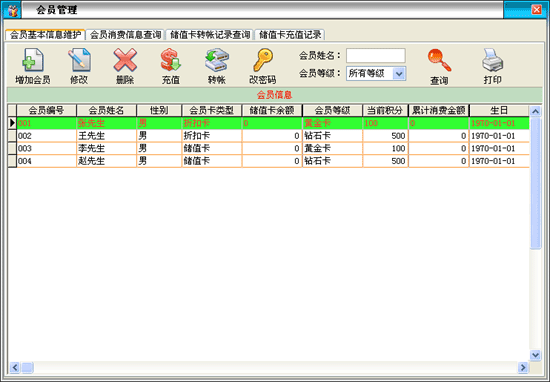Click 钻石卡 level in row 002
The height and width of the screenshot is (382, 550).
tap(332, 136)
